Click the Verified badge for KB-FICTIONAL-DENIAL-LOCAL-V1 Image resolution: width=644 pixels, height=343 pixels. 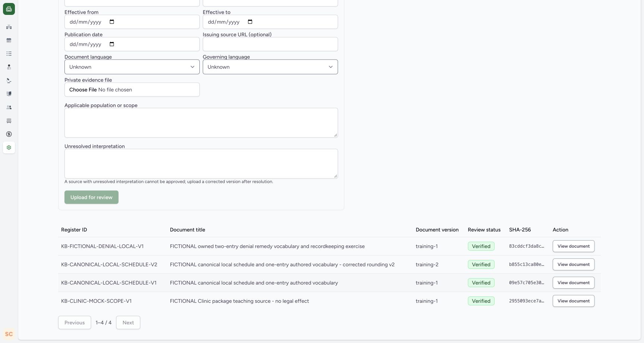tap(481, 246)
